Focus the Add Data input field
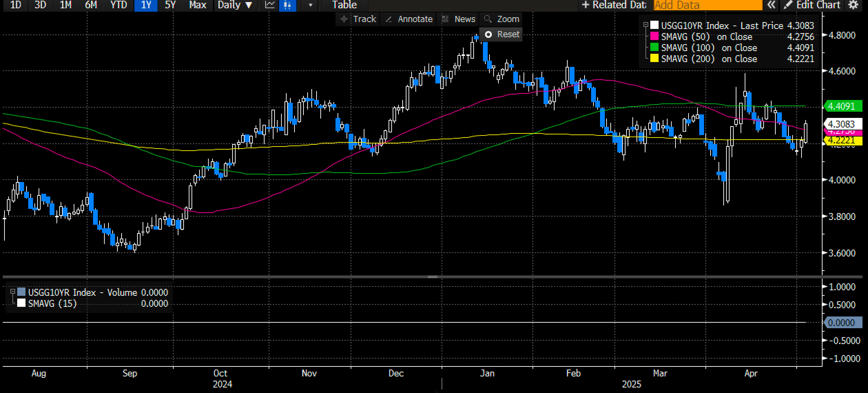868x393 pixels. click(x=708, y=5)
